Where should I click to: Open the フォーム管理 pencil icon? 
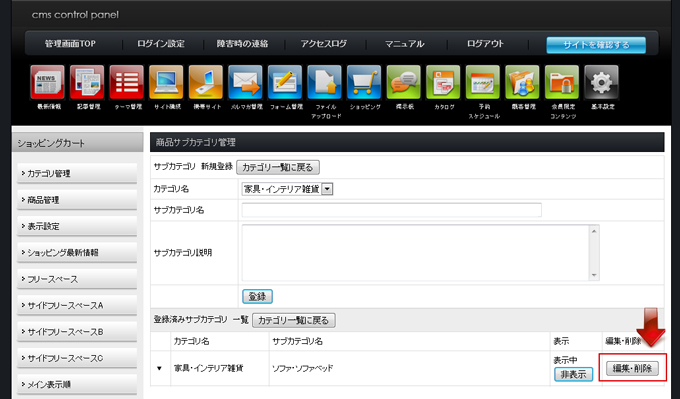285,82
